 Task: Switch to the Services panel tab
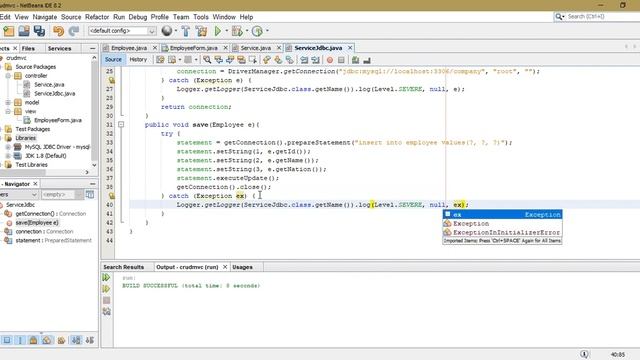coord(59,49)
